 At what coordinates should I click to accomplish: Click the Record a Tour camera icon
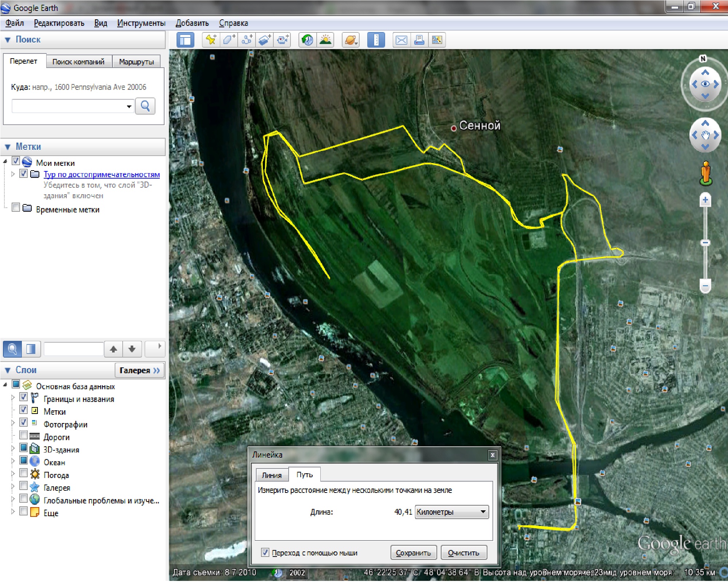pyautogui.click(x=282, y=40)
